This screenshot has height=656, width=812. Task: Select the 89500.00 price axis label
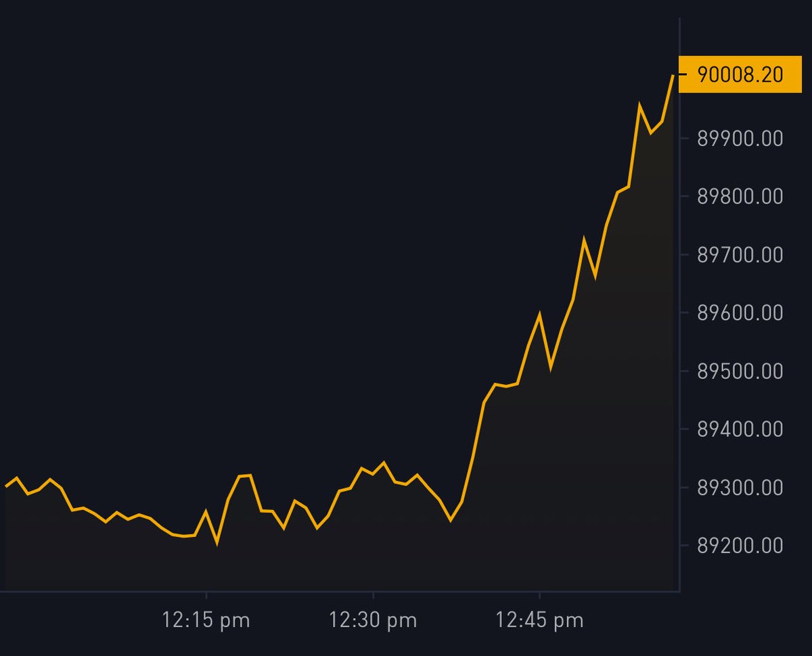740,371
